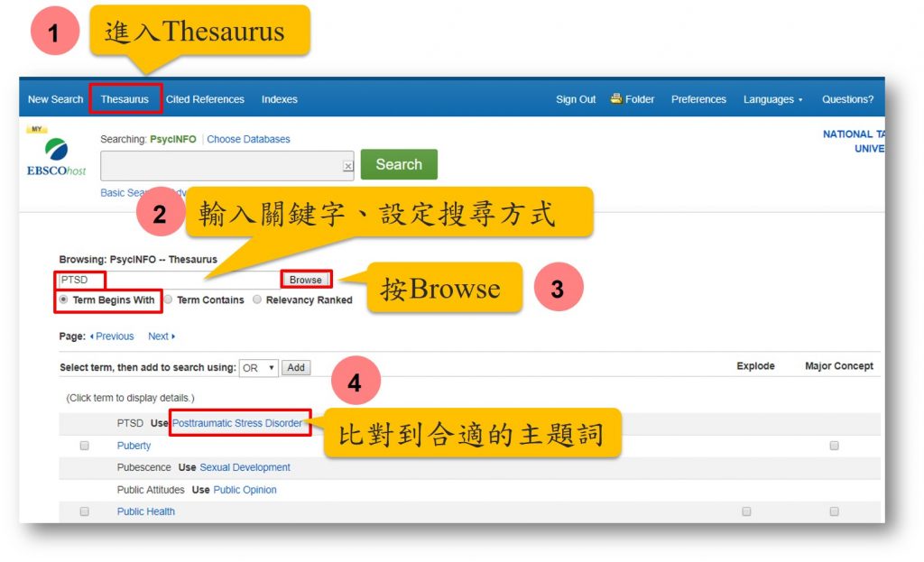Open Preferences
The width and height of the screenshot is (924, 562).
point(698,99)
